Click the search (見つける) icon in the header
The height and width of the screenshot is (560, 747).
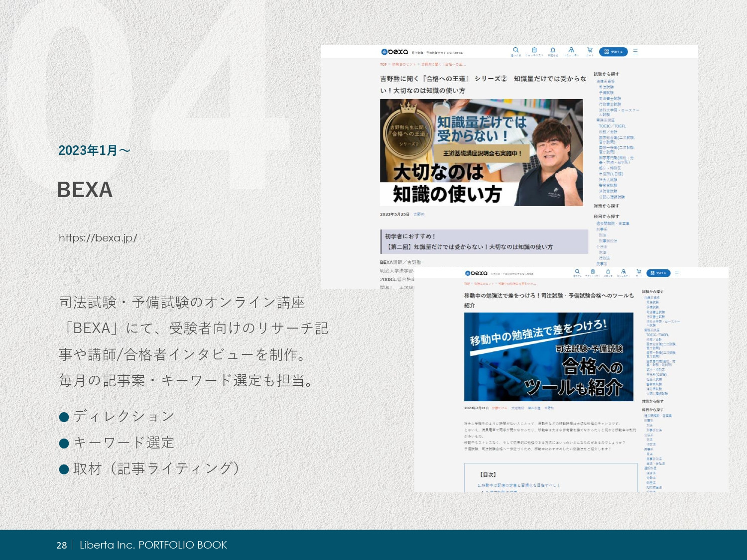coord(515,49)
